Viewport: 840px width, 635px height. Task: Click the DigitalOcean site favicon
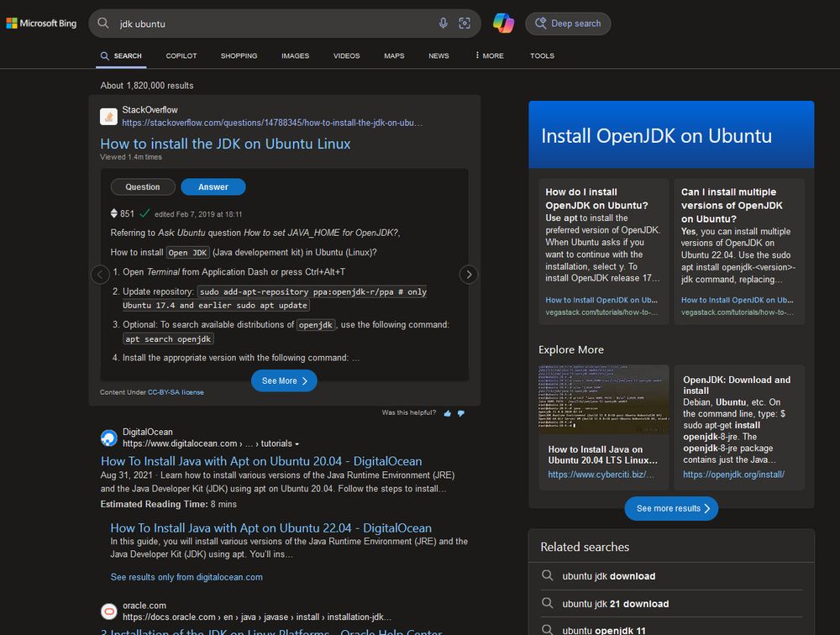pyautogui.click(x=108, y=438)
